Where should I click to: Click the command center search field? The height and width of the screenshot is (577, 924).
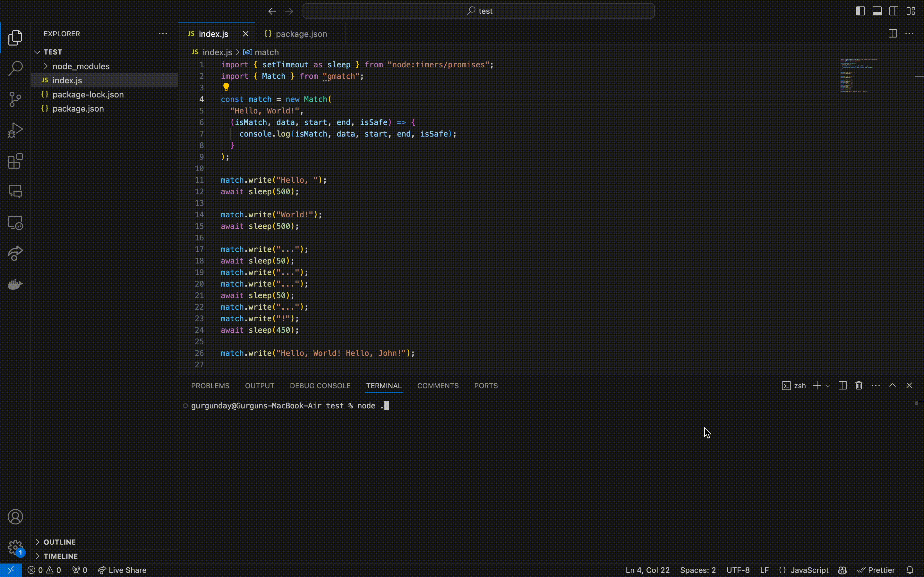point(478,11)
